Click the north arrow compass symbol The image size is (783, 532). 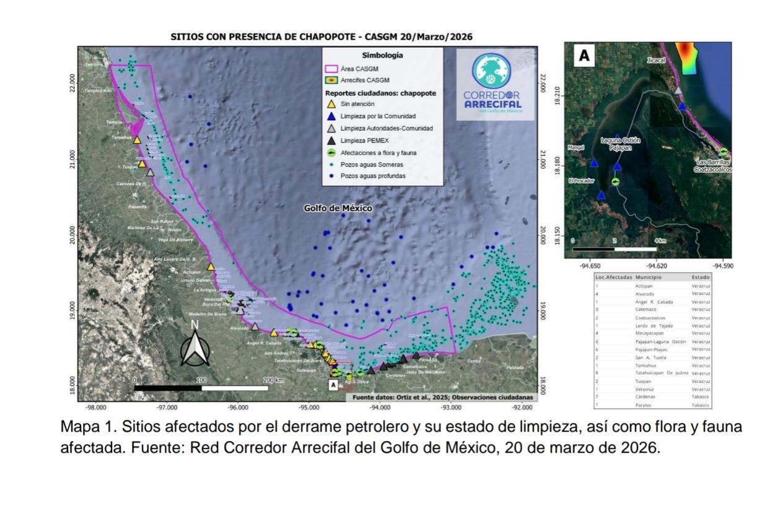tap(195, 345)
